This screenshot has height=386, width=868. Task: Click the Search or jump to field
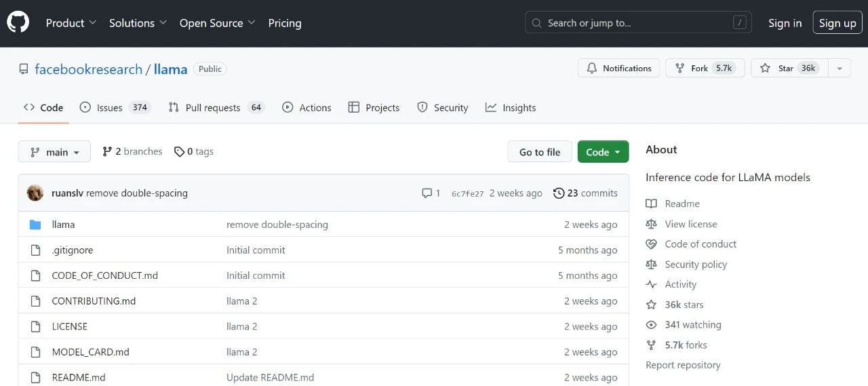click(x=640, y=23)
